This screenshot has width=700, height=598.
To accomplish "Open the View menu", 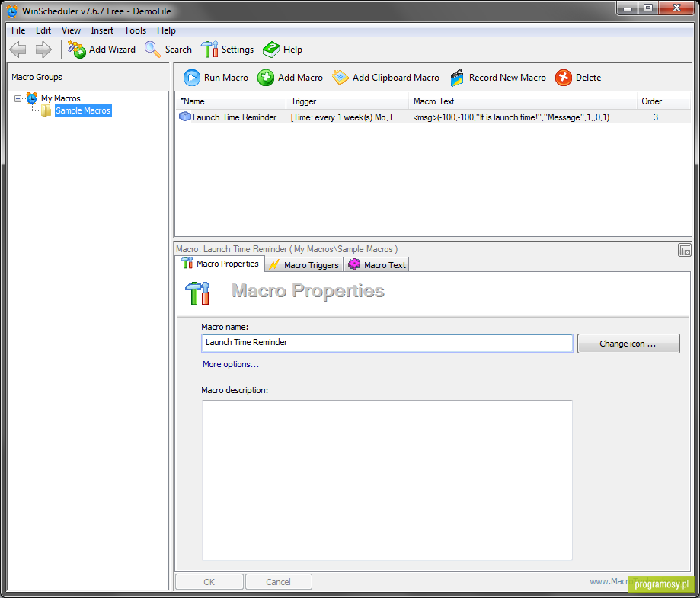I will tap(71, 30).
